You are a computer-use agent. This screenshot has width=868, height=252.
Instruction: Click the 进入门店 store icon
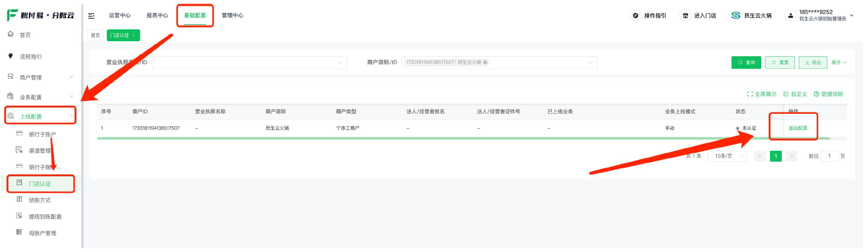(686, 16)
